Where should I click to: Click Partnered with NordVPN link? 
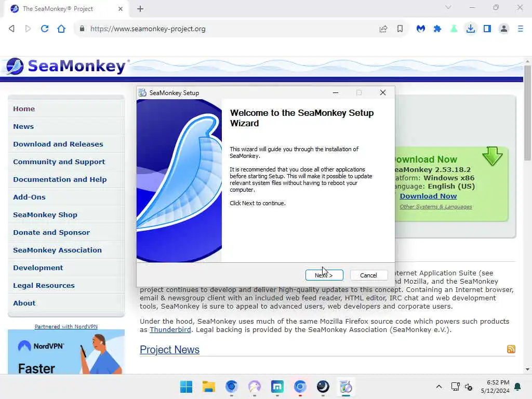[x=66, y=326]
